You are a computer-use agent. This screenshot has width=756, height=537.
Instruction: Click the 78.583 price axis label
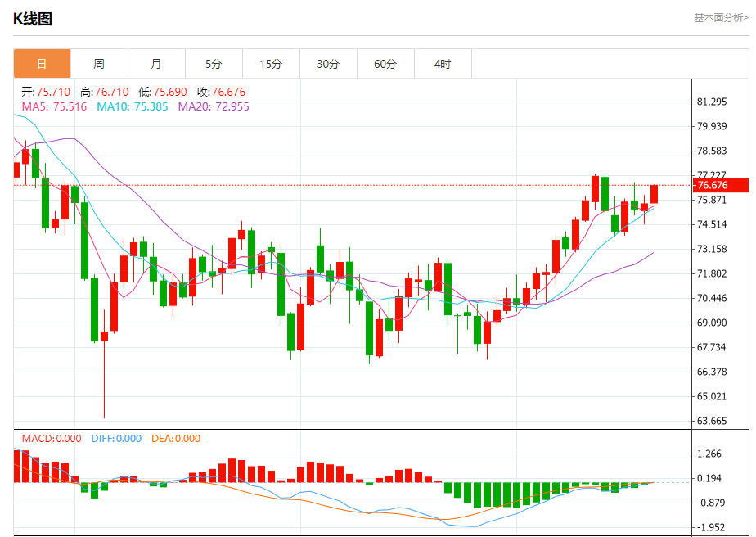(712, 151)
